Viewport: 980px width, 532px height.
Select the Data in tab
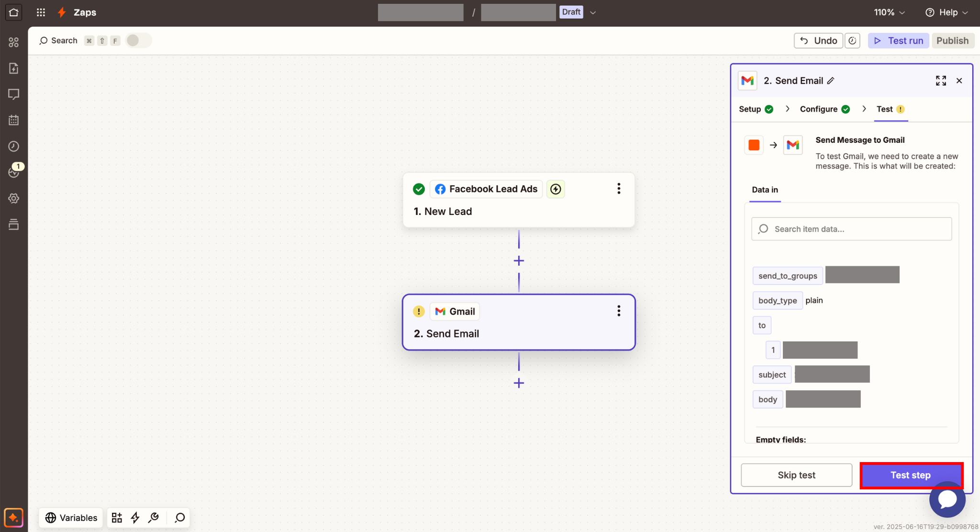[x=765, y=190]
